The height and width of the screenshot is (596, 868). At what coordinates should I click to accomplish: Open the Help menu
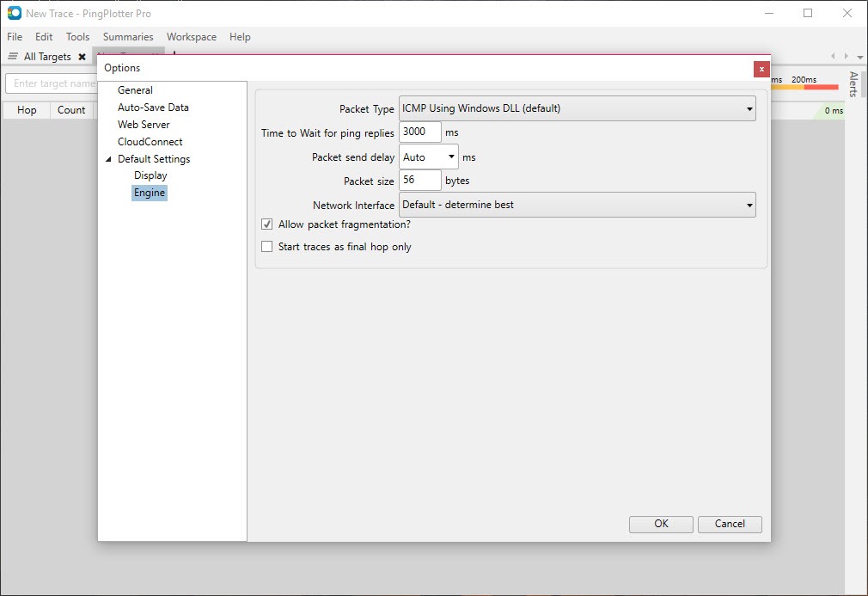[x=240, y=37]
